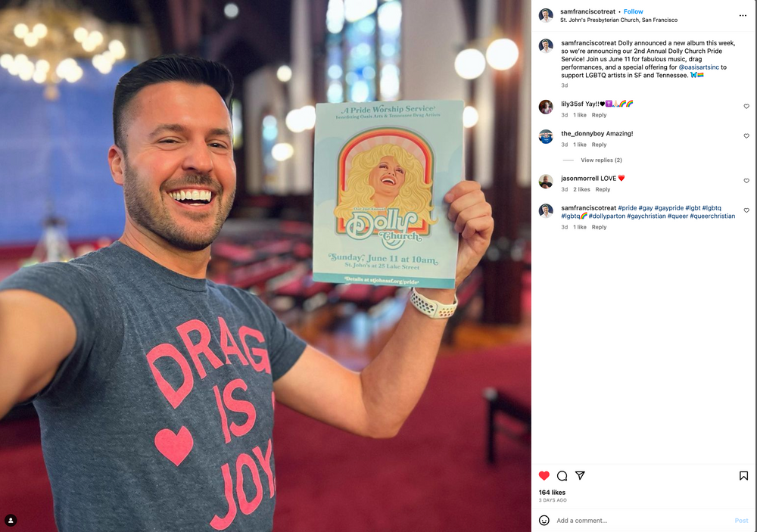Open the comment bubble icon
The height and width of the screenshot is (532, 757).
click(562, 476)
